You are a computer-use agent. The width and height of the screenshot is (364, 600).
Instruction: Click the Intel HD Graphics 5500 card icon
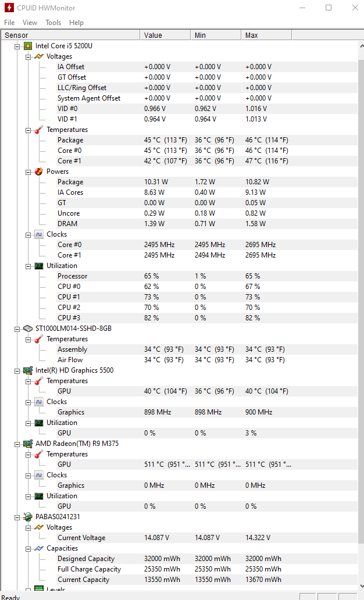(28, 370)
